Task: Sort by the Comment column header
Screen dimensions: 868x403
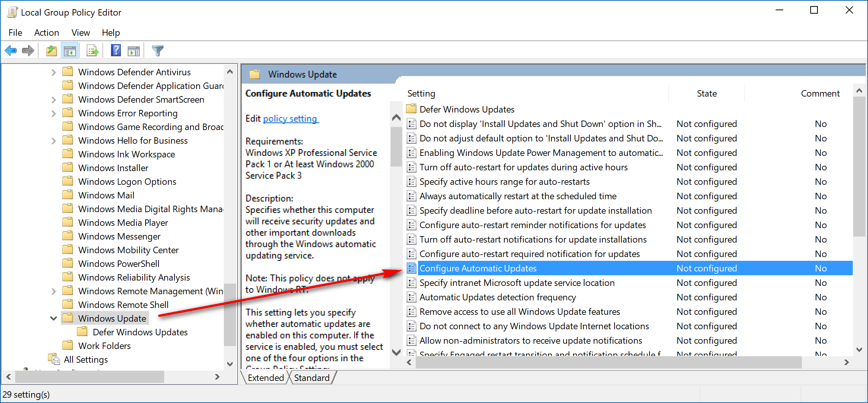Action: point(820,93)
